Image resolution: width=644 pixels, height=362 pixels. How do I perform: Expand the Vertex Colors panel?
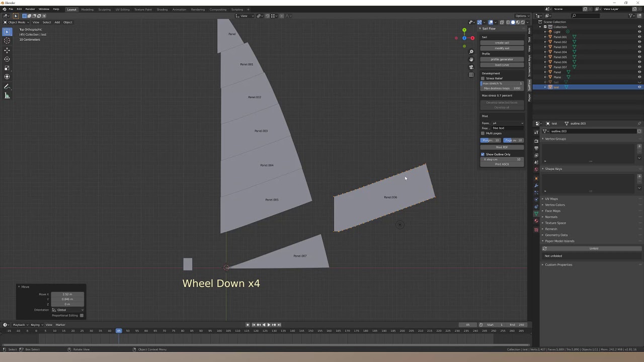[554, 205]
